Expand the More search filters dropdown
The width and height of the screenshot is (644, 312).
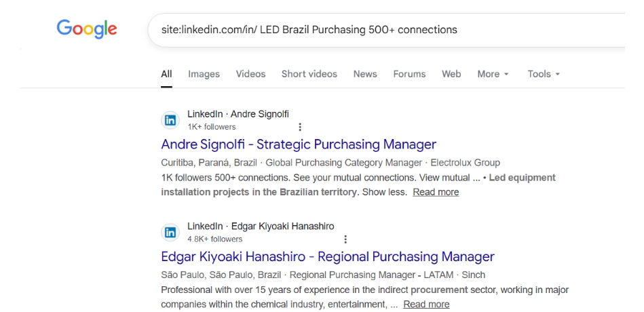pyautogui.click(x=493, y=74)
